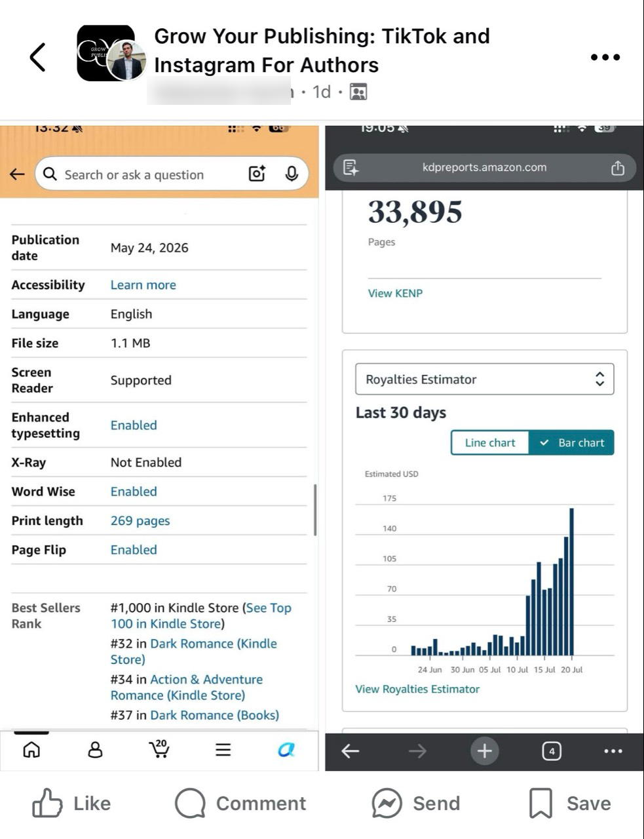Open the Amazon cart with 20 items

(159, 749)
